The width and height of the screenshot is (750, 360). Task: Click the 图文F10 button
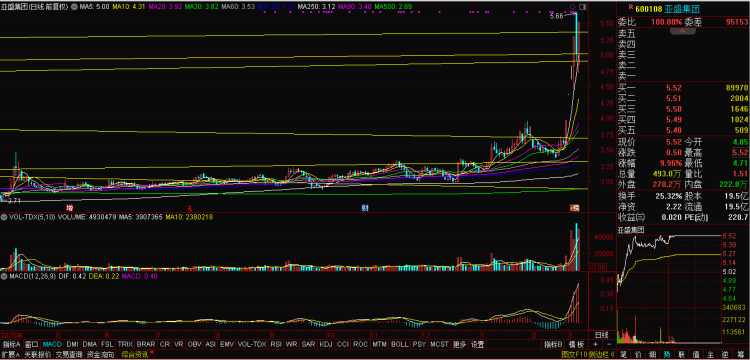point(574,355)
